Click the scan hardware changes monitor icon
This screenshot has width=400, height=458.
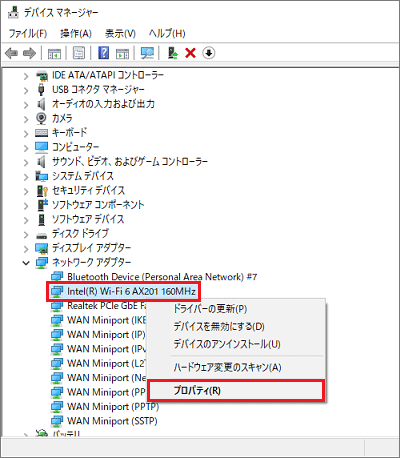[x=147, y=53]
